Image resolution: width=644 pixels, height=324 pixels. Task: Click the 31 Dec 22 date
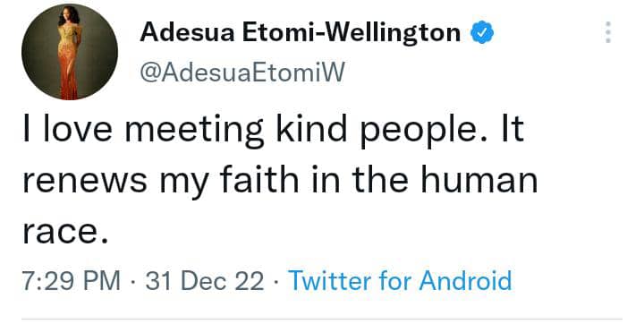(205, 281)
